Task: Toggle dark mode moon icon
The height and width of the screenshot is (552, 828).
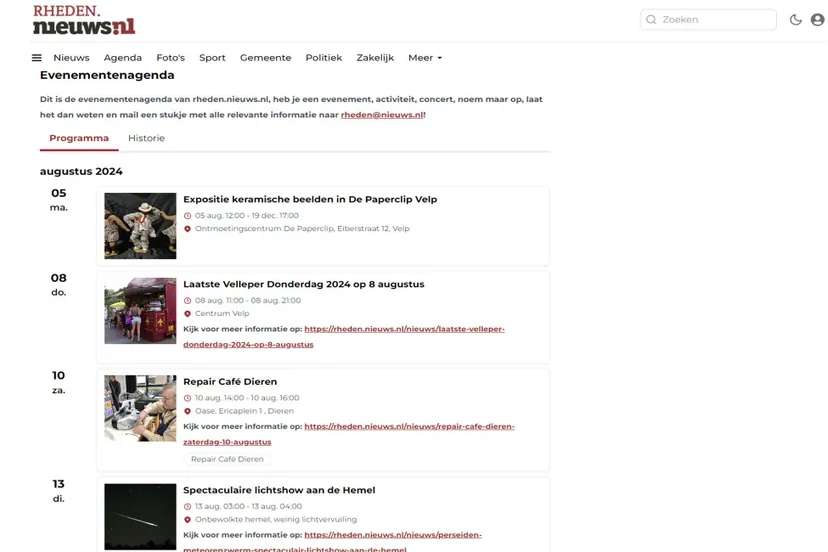Action: [x=795, y=20]
